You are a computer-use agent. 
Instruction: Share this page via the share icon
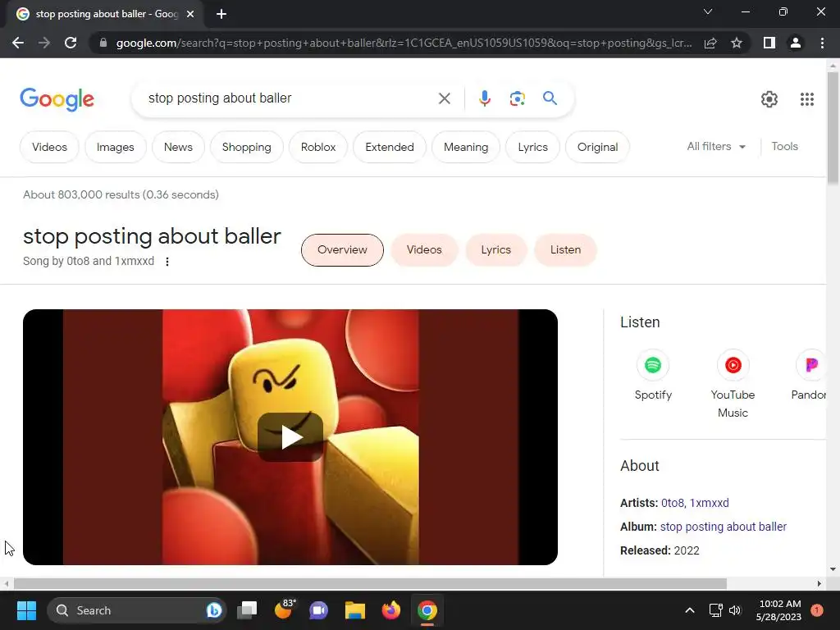tap(710, 43)
